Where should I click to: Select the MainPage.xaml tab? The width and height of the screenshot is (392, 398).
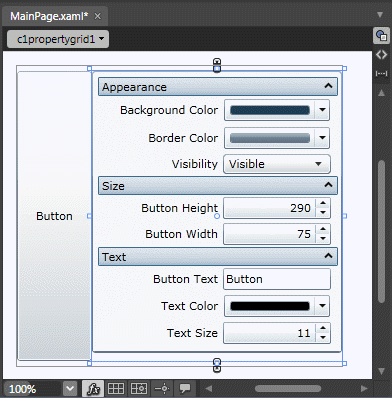coord(49,16)
